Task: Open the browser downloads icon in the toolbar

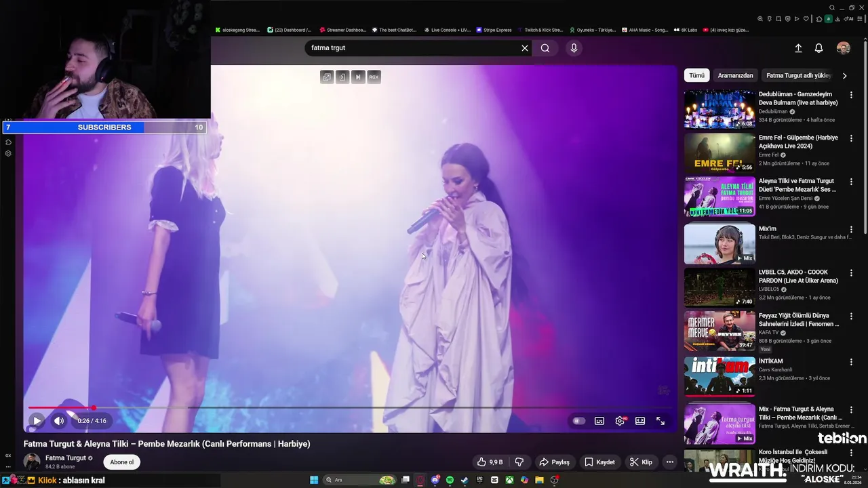Action: [837, 19]
